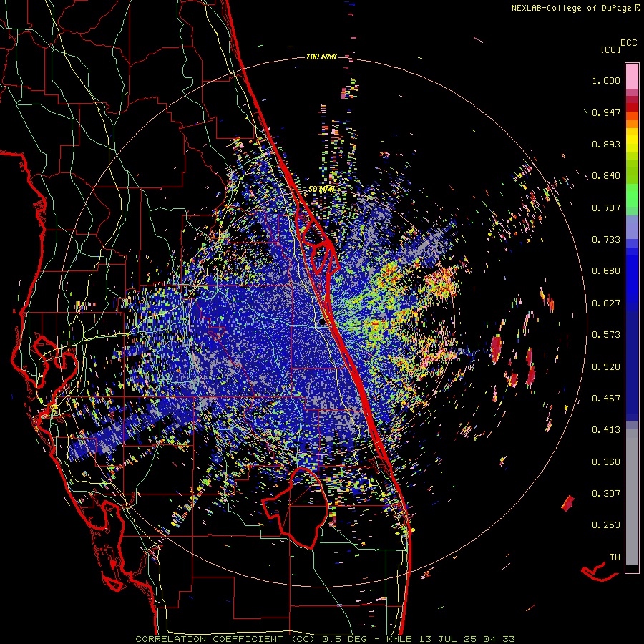The image size is (644, 644).
Task: Select the 0.893 legend value
Action: (x=606, y=144)
